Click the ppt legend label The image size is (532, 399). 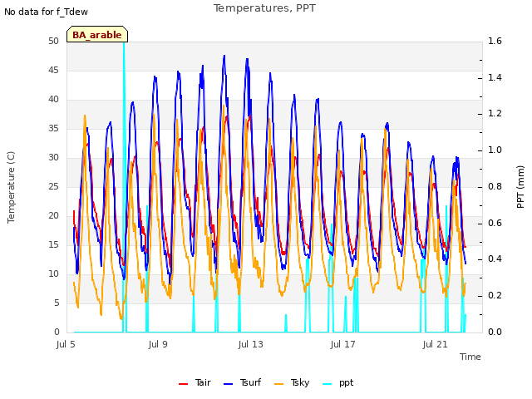[346, 383]
